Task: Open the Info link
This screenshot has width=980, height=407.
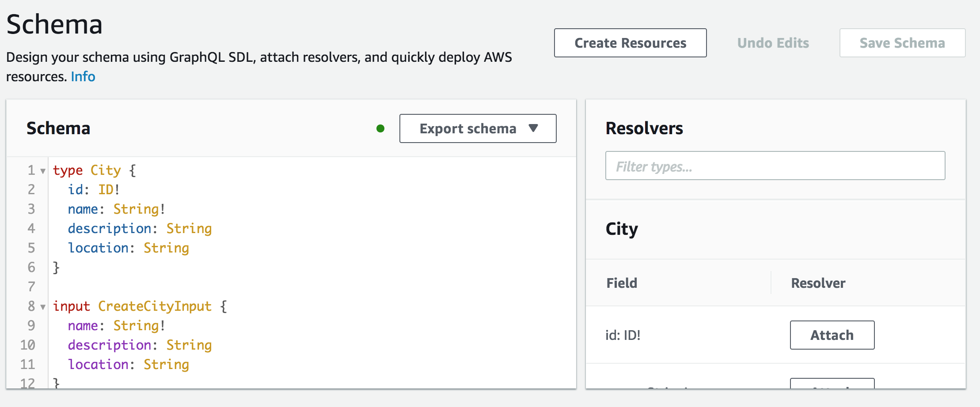Action: point(83,76)
